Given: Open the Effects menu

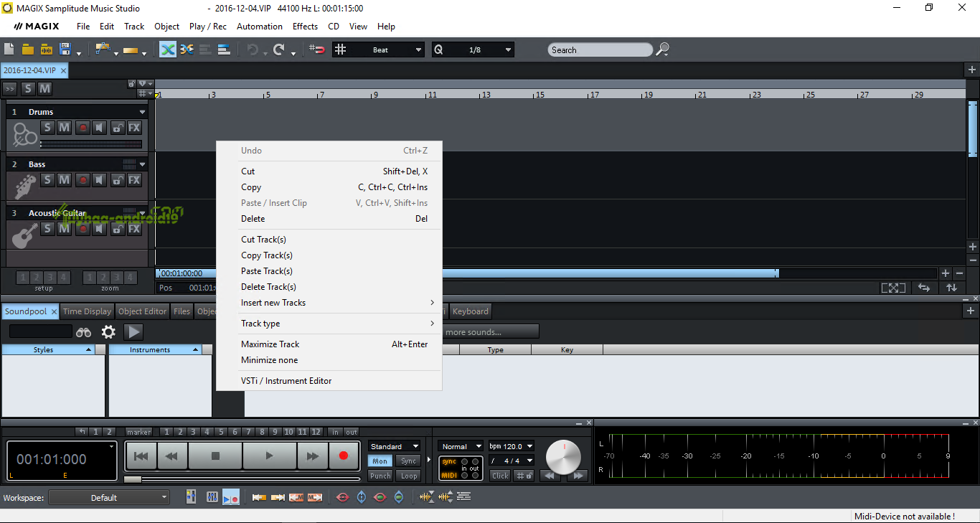Looking at the screenshot, I should point(305,27).
